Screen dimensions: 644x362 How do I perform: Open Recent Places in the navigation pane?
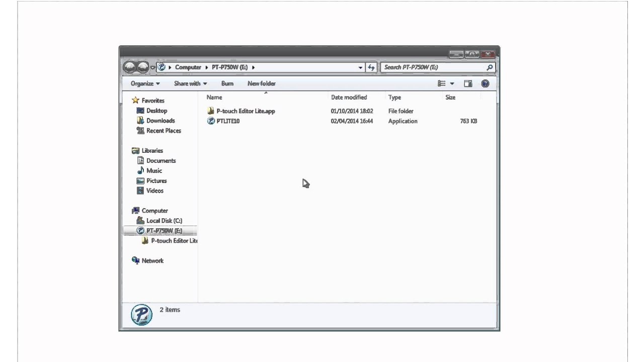164,131
